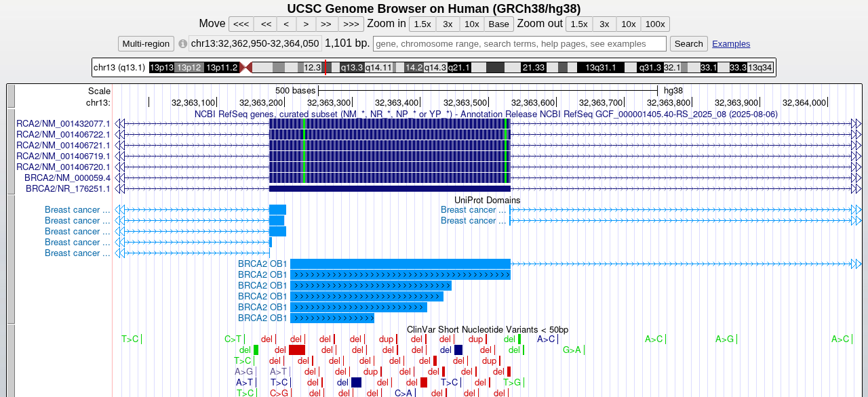This screenshot has height=397, width=868.
Task: Open Multi-region options
Action: (146, 44)
